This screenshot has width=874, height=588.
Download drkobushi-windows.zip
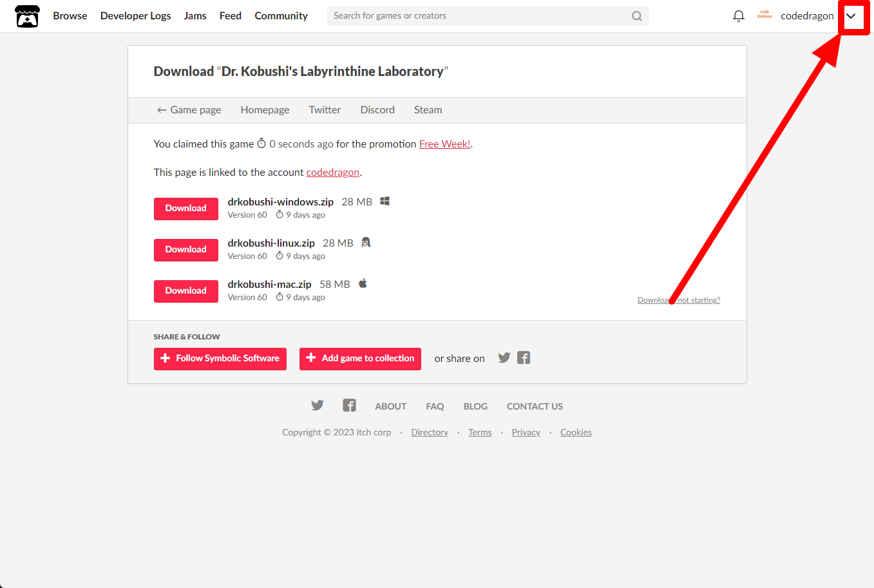pos(186,209)
